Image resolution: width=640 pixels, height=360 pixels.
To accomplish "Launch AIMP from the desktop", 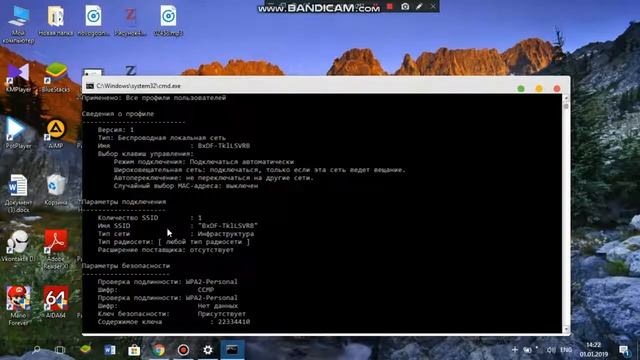I will [56, 133].
